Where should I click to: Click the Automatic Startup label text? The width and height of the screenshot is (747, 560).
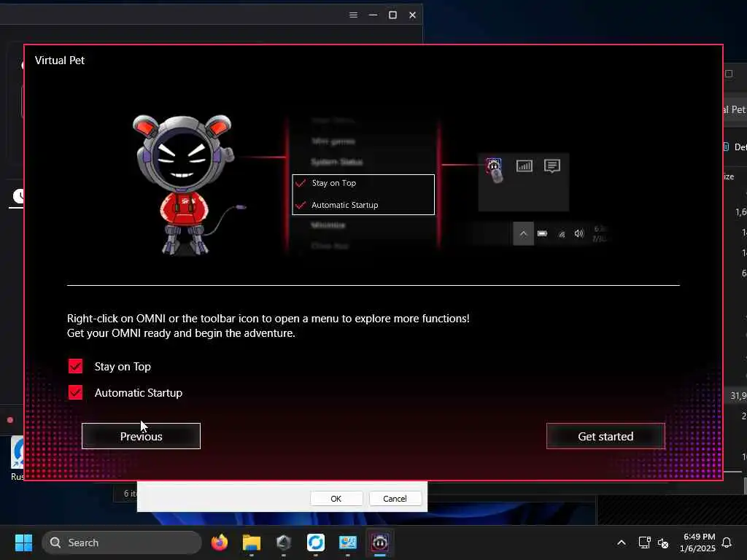point(139,393)
